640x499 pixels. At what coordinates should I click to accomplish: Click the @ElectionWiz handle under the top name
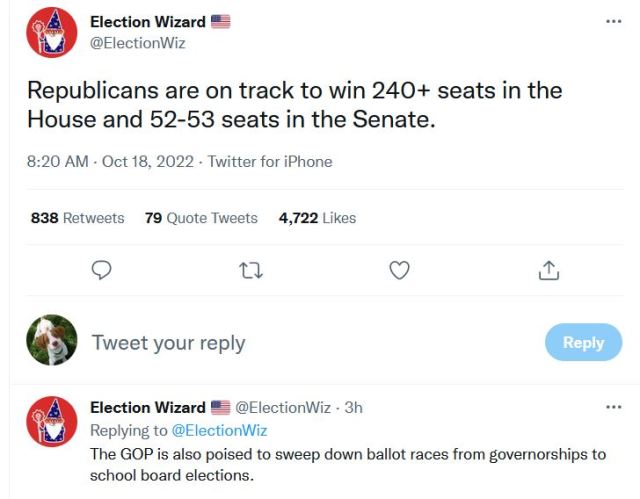pyautogui.click(x=138, y=43)
